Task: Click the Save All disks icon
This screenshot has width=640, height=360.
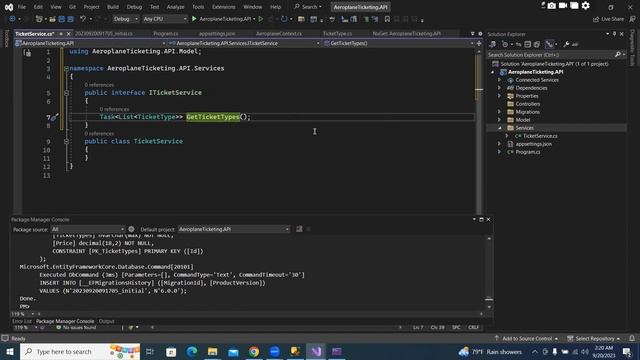Action: (x=70, y=19)
